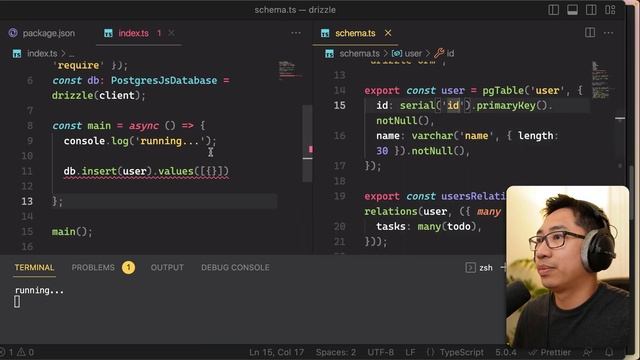This screenshot has width=640, height=360.
Task: Click the red error marker on left scrollbar
Action: (311, 149)
